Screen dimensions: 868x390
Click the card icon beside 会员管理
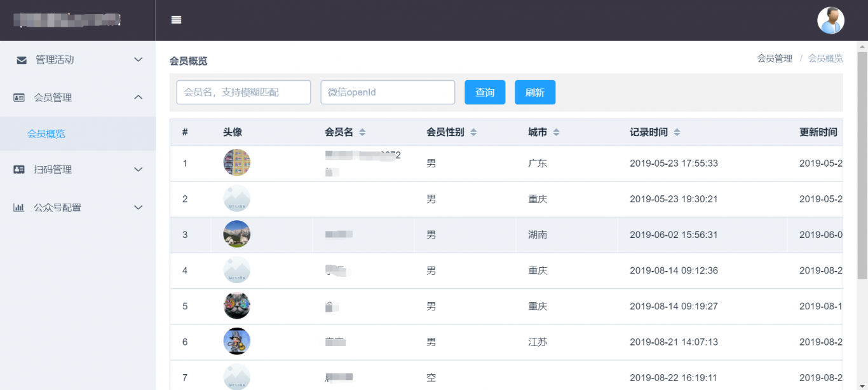coord(20,97)
